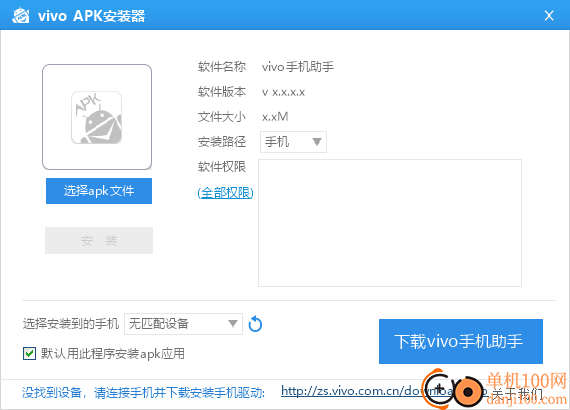Click the APK Android placeholder icon
This screenshot has height=410, width=570.
[97, 117]
